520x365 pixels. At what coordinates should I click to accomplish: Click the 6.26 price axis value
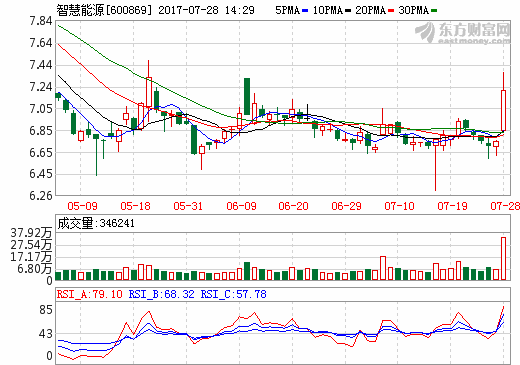(41, 196)
